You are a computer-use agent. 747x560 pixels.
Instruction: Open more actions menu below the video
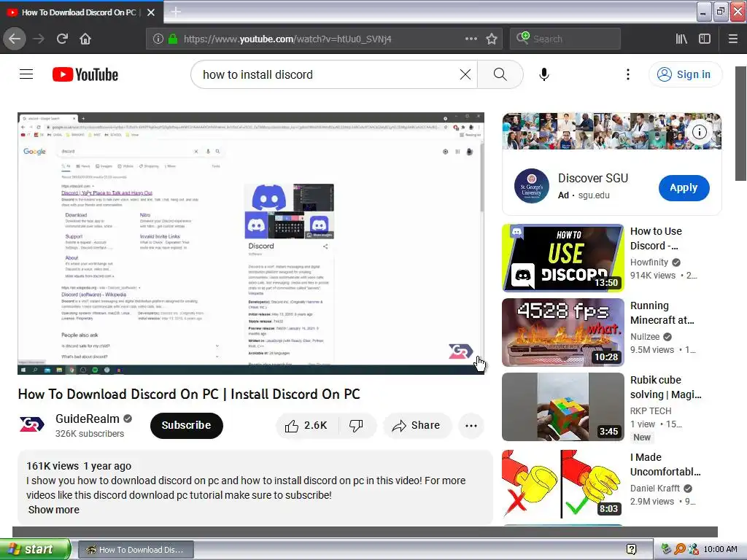pyautogui.click(x=471, y=426)
